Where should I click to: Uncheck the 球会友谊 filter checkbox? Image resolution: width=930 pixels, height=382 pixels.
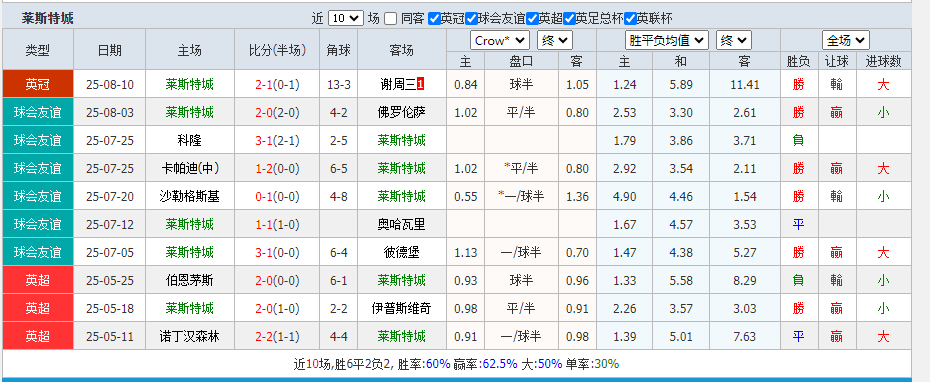click(x=472, y=18)
